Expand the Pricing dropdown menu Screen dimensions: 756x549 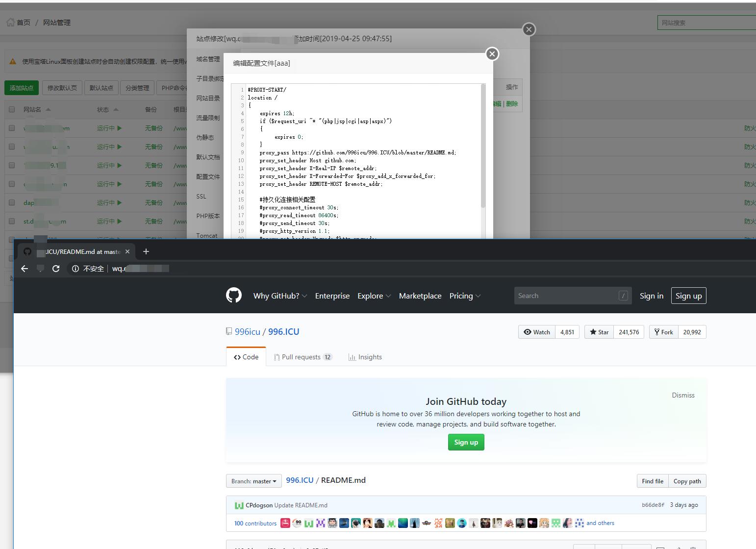pos(465,296)
